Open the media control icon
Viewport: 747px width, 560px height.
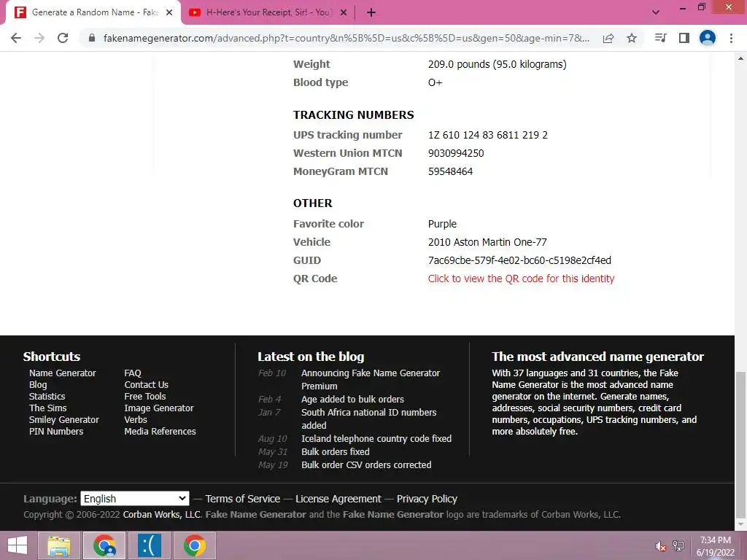(660, 38)
